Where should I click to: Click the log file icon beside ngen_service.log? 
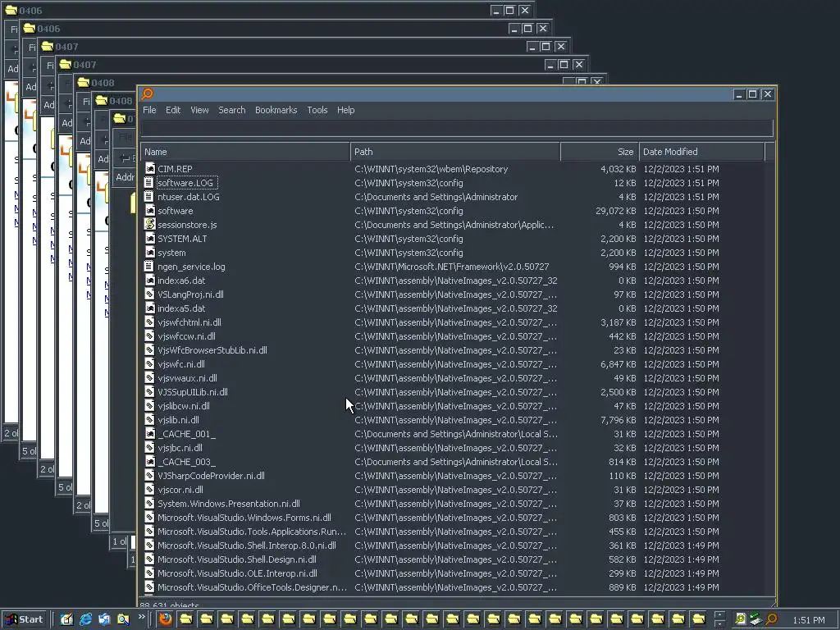[150, 267]
